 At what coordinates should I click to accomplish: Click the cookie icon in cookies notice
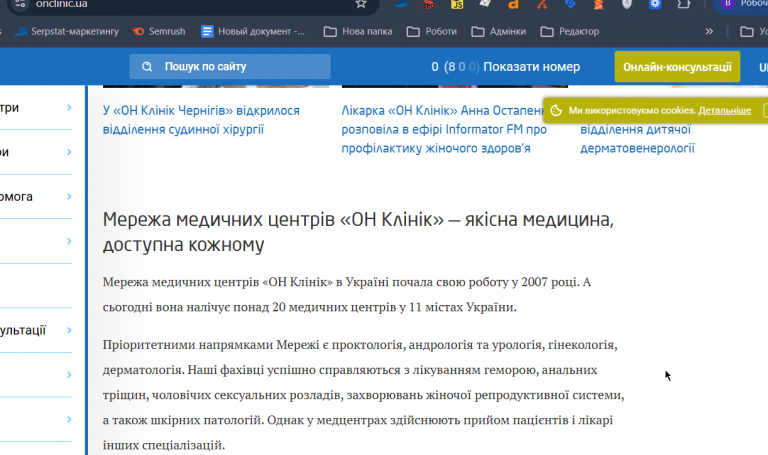(x=556, y=110)
